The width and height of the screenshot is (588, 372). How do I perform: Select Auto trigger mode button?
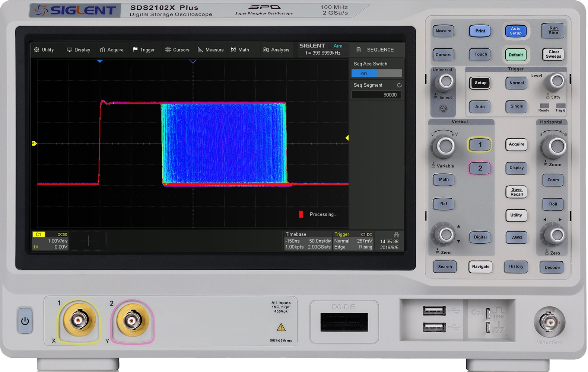(480, 107)
